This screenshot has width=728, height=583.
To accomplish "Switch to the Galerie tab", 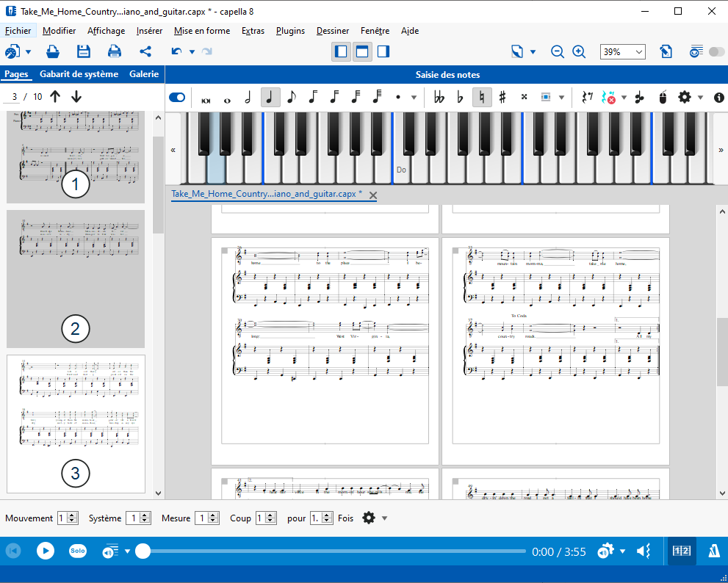I will coord(144,74).
